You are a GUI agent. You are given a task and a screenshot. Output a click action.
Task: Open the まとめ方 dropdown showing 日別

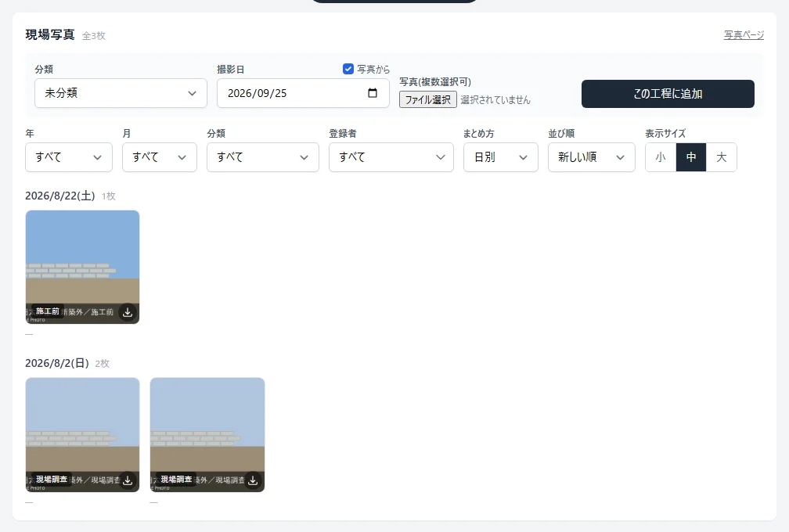(501, 157)
